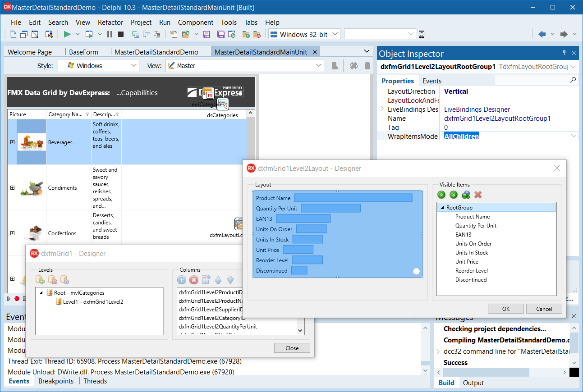The image size is (583, 392).
Task: Open the Style dropdown showing Windows
Action: click(x=99, y=66)
